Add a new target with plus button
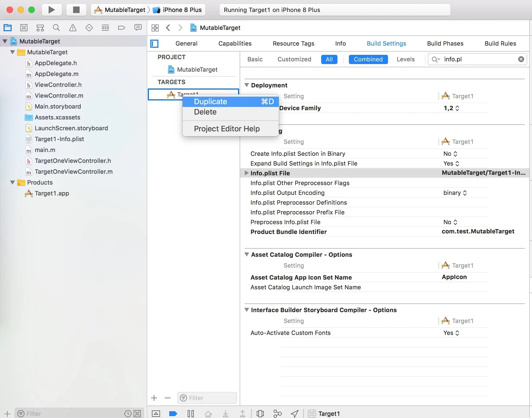 tap(154, 398)
